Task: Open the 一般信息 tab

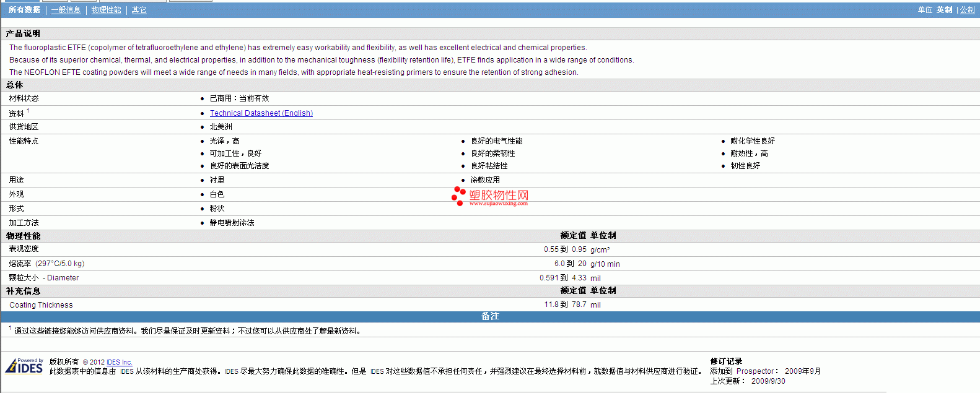Action: click(x=66, y=10)
